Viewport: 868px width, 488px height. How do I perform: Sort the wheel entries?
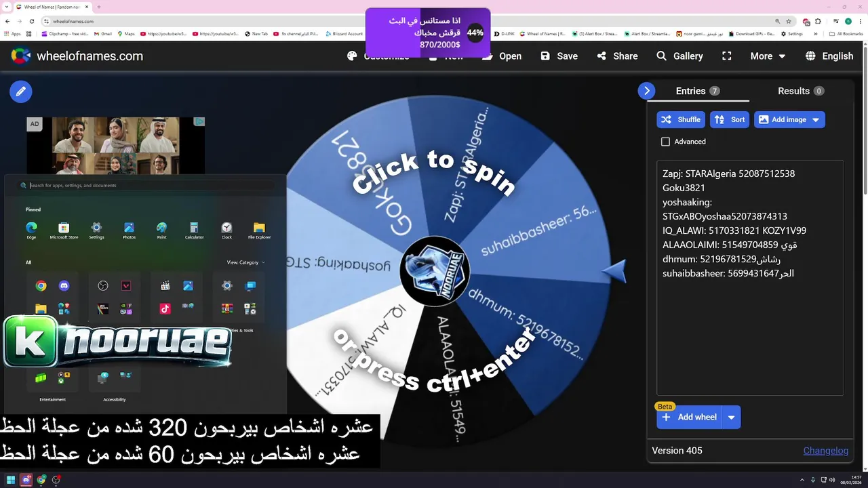(x=730, y=119)
